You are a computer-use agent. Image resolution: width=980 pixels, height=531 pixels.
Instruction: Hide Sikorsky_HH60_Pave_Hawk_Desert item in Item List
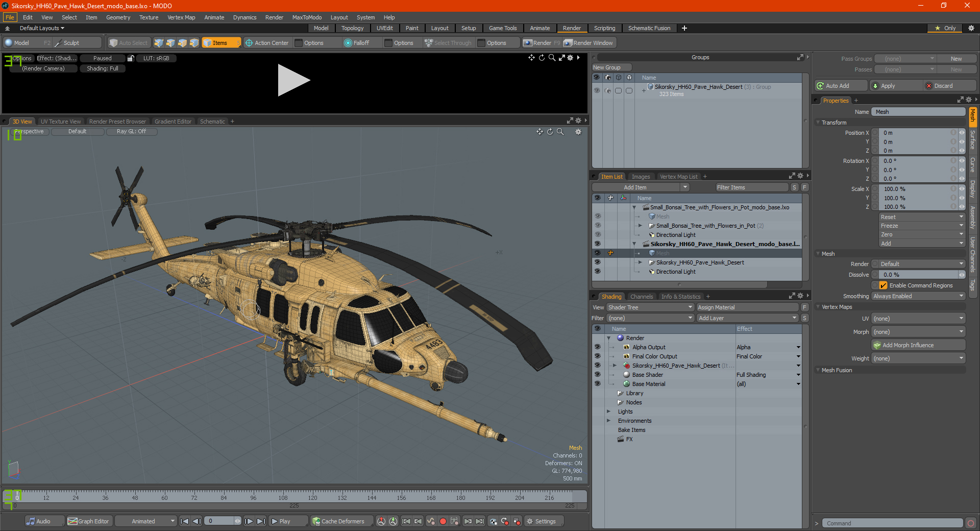[x=597, y=262]
